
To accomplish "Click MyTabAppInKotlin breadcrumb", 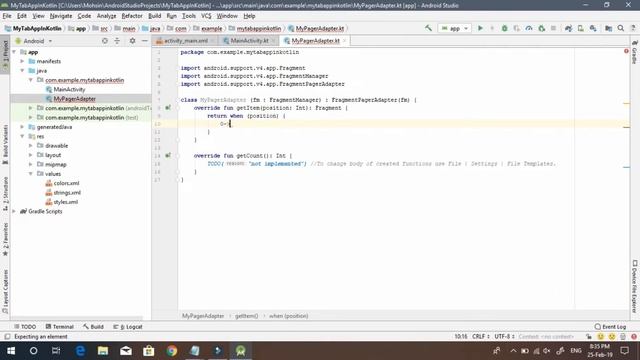I will click(x=33, y=29).
